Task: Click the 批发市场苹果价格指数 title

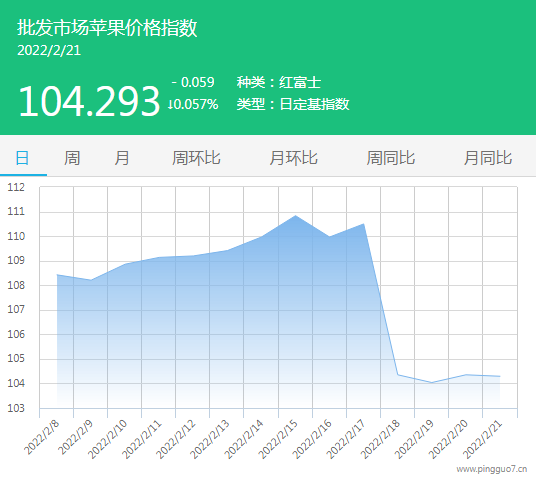Action: tap(107, 27)
